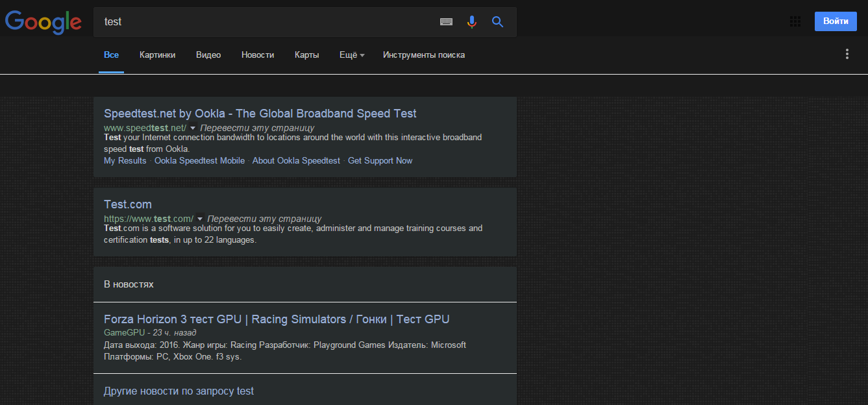Open the Test.com result title
Viewport: 868px width, 405px height.
click(x=128, y=204)
